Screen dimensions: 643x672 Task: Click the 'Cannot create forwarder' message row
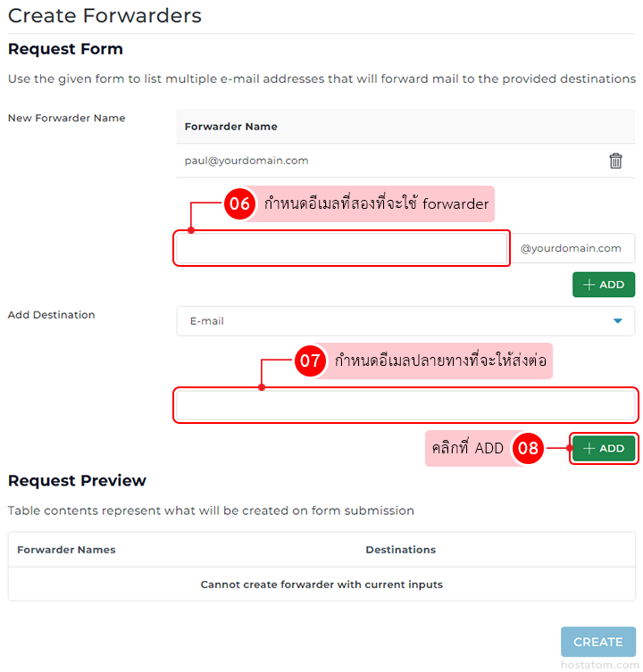[321, 585]
